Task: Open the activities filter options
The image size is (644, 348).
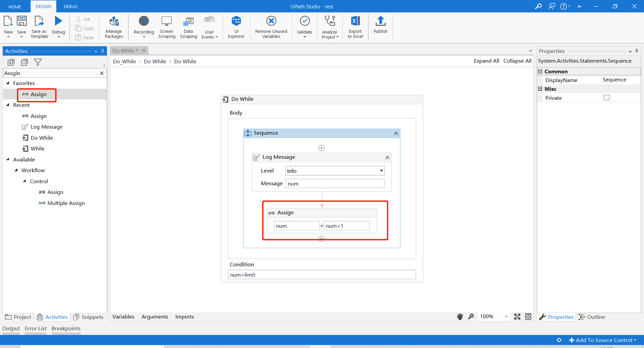Action: coord(38,62)
